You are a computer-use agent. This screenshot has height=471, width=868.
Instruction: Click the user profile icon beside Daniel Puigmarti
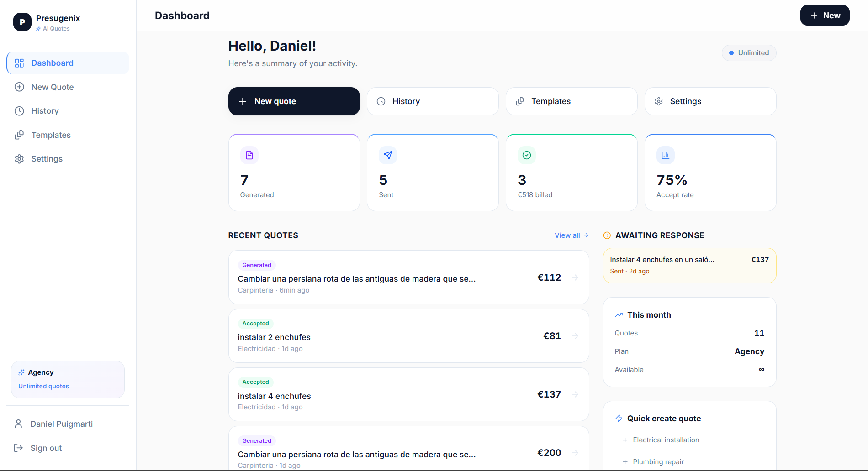pyautogui.click(x=18, y=424)
